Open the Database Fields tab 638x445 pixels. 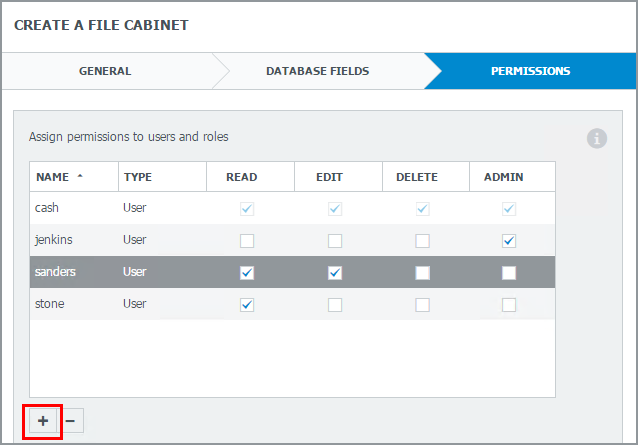click(x=317, y=71)
